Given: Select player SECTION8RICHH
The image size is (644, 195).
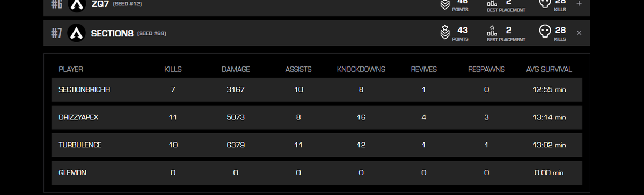Looking at the screenshot, I should tap(84, 89).
